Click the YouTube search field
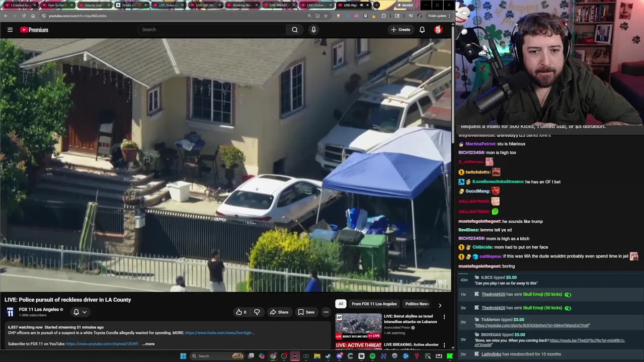 pos(211,30)
